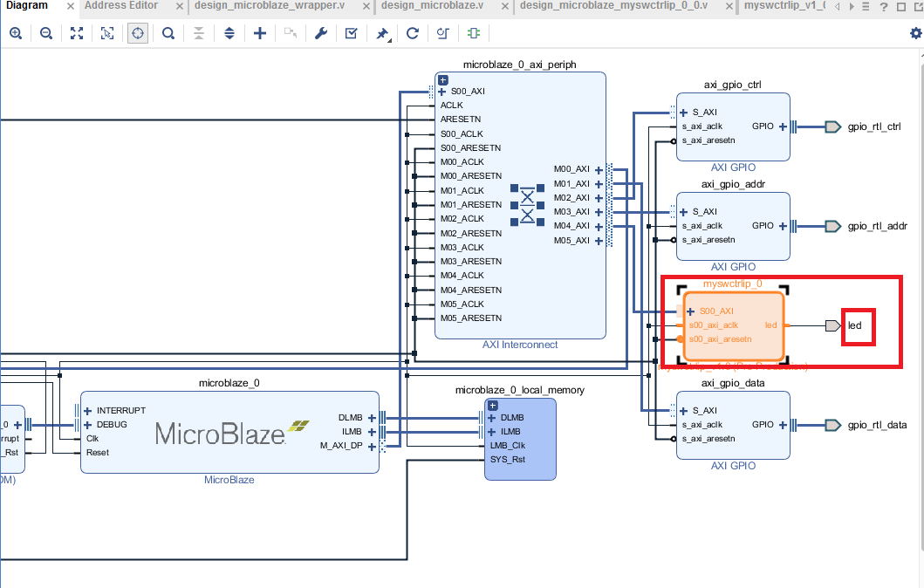Click the wrench Customize Block icon
Image resolution: width=924 pixels, height=588 pixels.
pyautogui.click(x=320, y=34)
